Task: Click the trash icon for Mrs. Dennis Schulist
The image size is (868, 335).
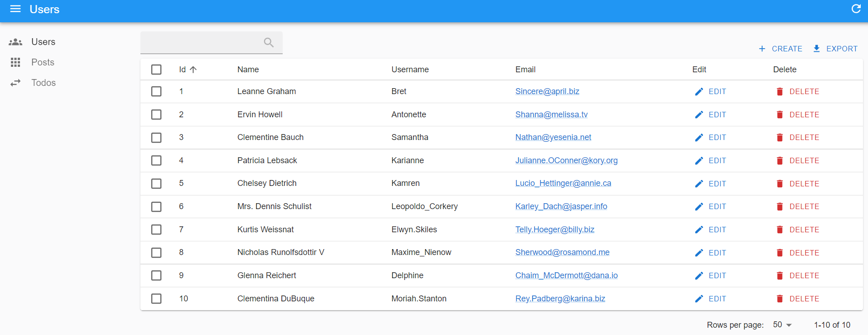Action: point(780,206)
